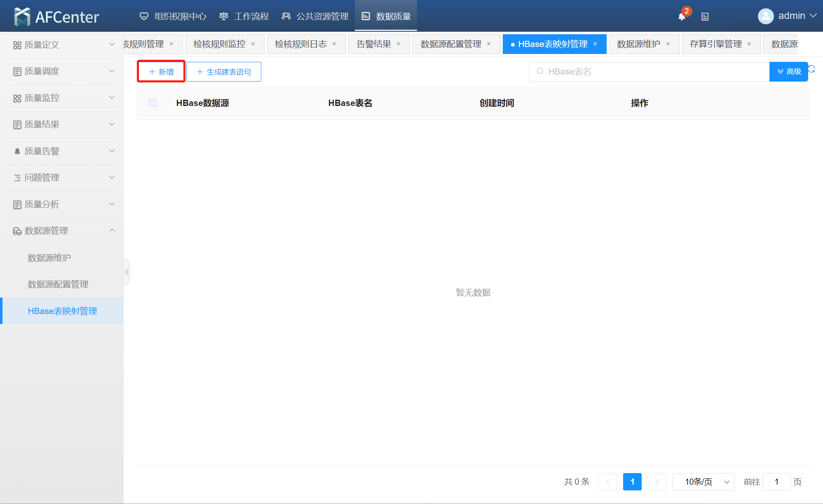Select 数据源配置管理 in the sidebar
Image resolution: width=823 pixels, height=504 pixels.
click(x=58, y=284)
